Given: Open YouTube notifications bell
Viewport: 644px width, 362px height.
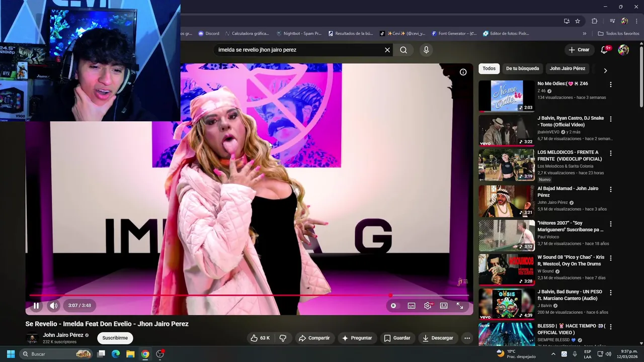Looking at the screenshot, I should (x=605, y=50).
